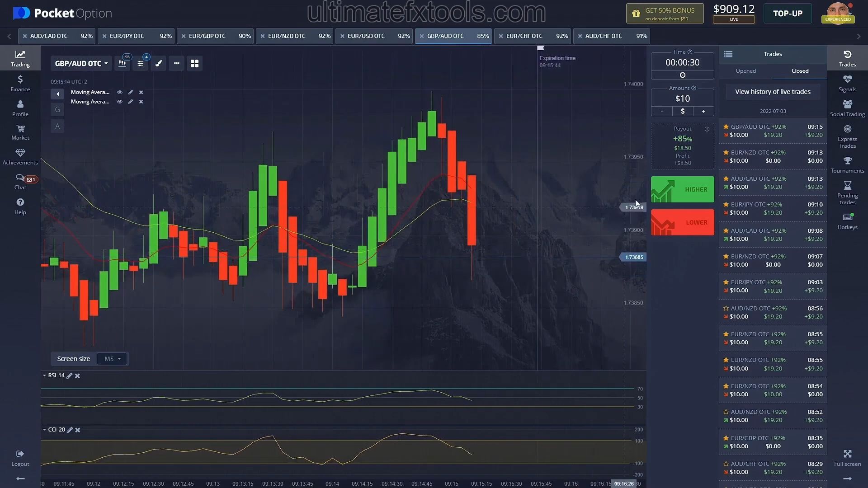Open indicators settings icon with badge 4
This screenshot has width=868, height=488.
click(141, 64)
